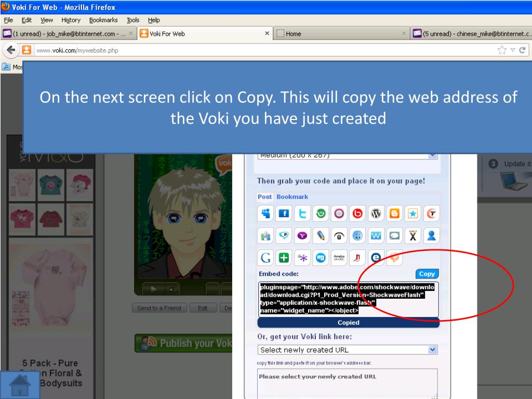532x399 pixels.
Task: Switch to job_mike@btinternet.com mail tab
Action: click(69, 34)
